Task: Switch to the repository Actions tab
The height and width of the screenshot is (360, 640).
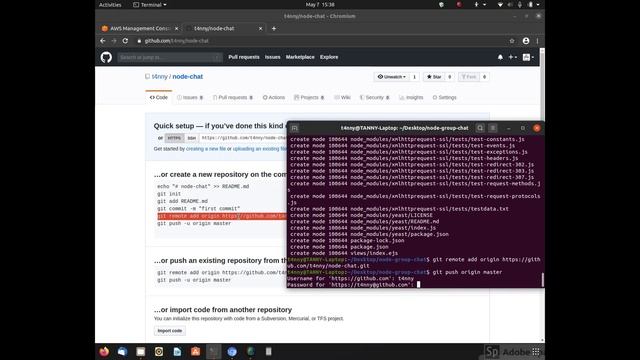Action: pos(274,98)
